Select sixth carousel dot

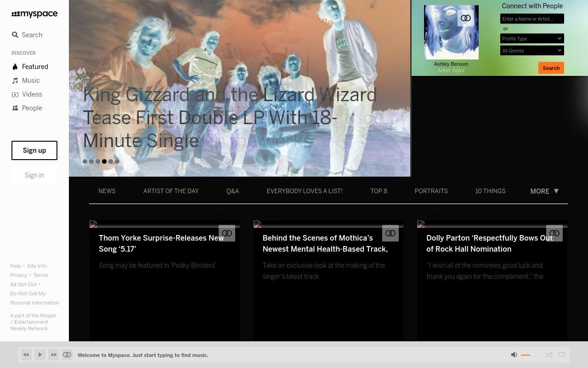click(117, 161)
